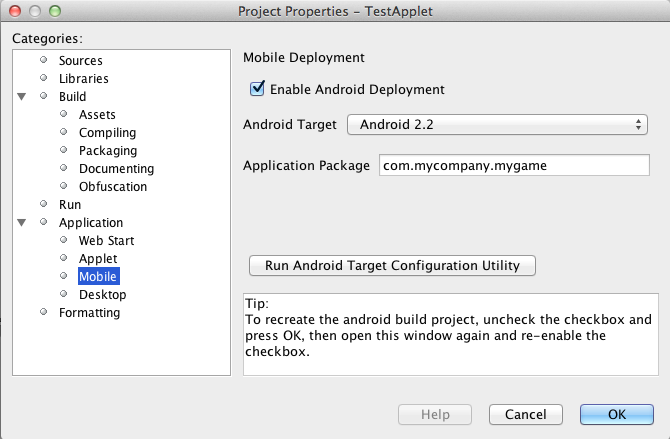Image resolution: width=670 pixels, height=439 pixels.
Task: Select Compiling under Build
Action: [x=107, y=133]
